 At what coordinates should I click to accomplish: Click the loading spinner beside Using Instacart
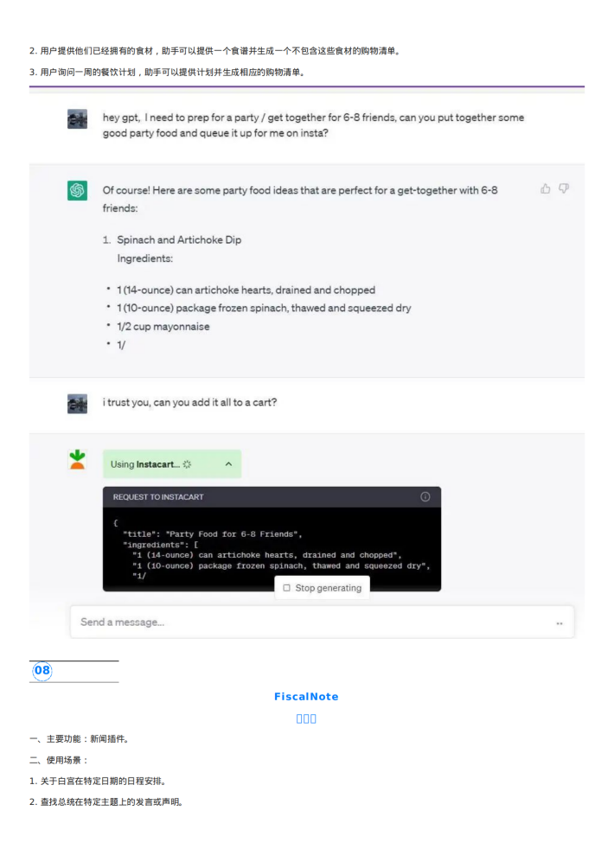tap(187, 464)
